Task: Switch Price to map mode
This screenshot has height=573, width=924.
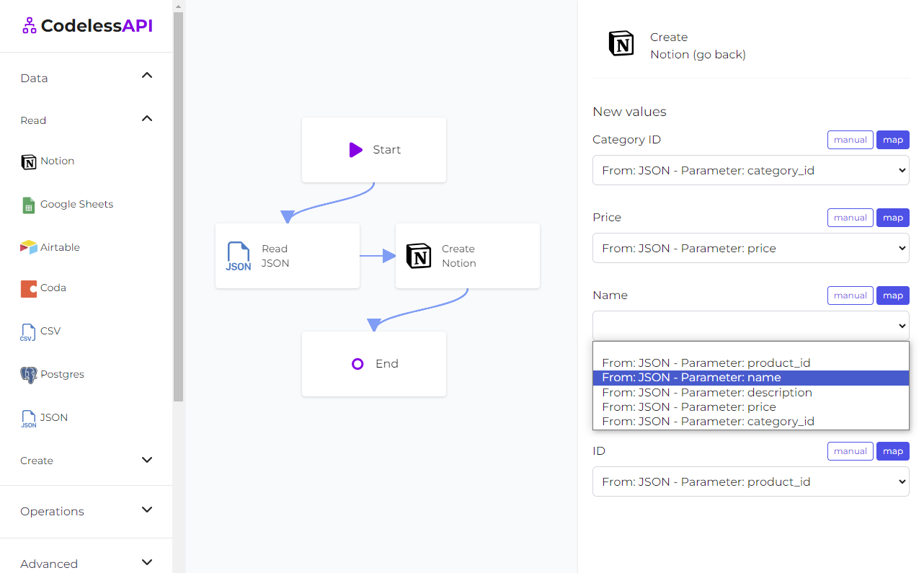Action: [893, 218]
